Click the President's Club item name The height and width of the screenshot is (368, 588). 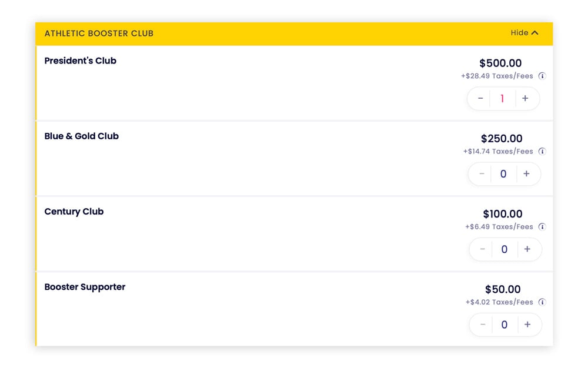80,61
